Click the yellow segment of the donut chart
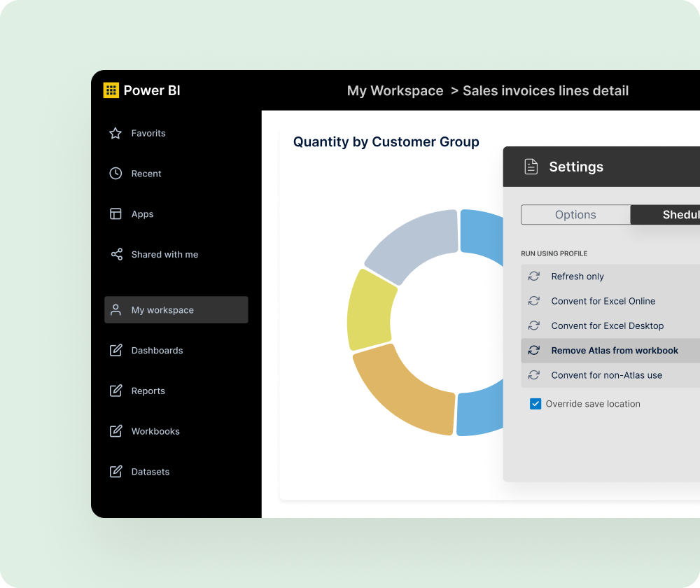 pos(370,308)
